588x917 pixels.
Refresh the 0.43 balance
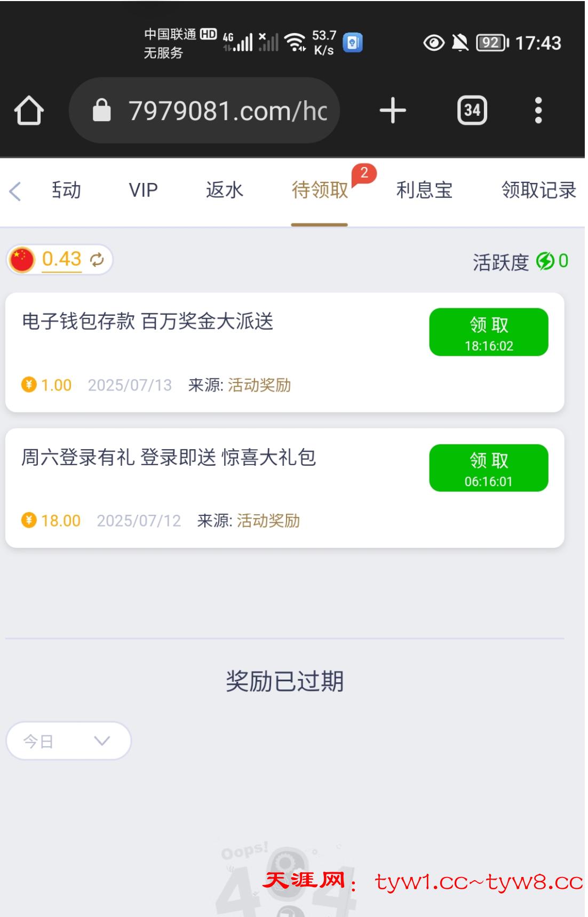click(97, 260)
